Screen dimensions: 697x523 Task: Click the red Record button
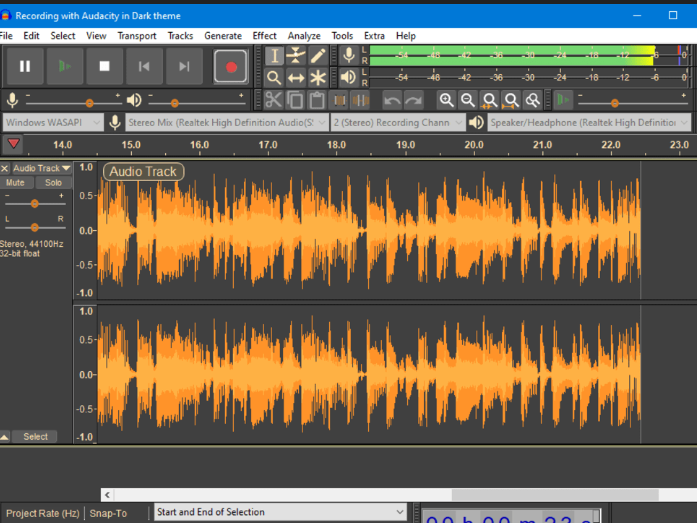point(231,67)
